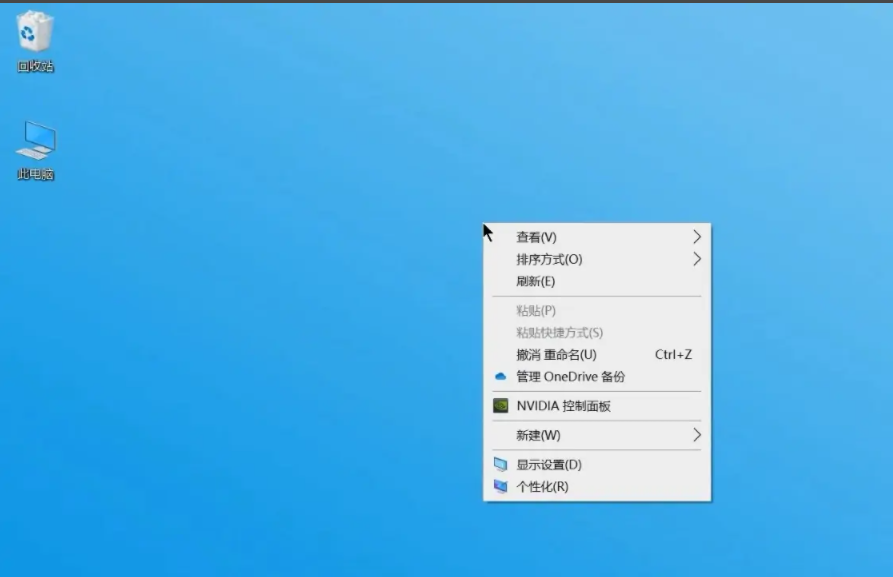Click the 回收站 text label under Recycle Bin
Screen dimensions: 893x577
tap(35, 67)
